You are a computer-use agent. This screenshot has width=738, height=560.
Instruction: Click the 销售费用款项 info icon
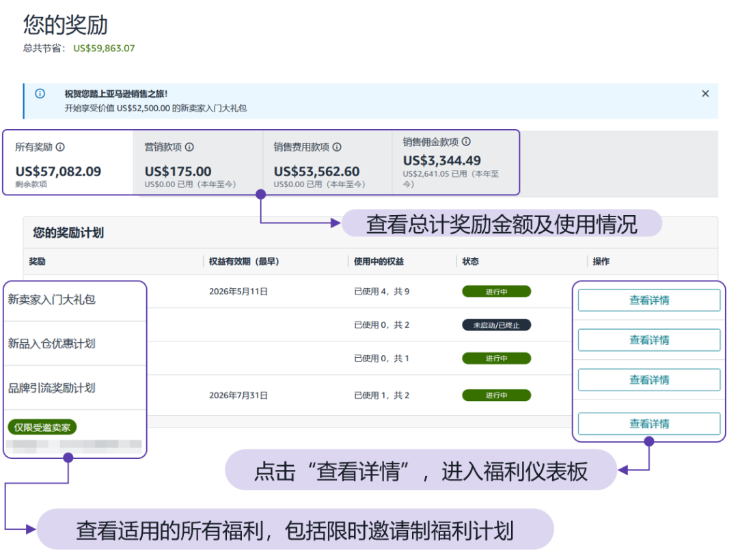click(x=338, y=146)
